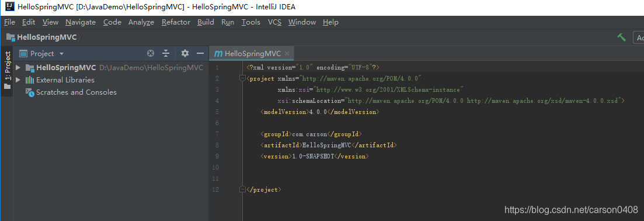Click the path D:\JavaDemo\HelloSpringMVC in project tree
Image resolution: width=644 pixels, height=221 pixels.
[x=151, y=67]
